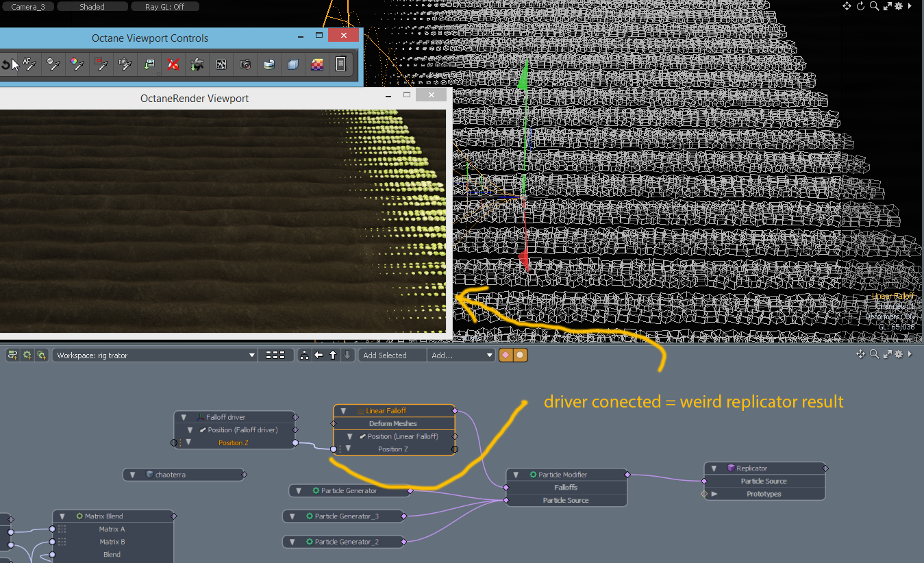Click the refresh arrow in Octane Viewport Controls
The height and width of the screenshot is (563, 924).
[x=5, y=64]
